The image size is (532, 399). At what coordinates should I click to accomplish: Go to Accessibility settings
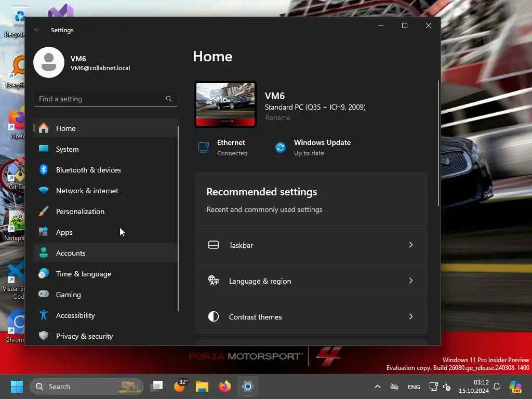point(106,315)
